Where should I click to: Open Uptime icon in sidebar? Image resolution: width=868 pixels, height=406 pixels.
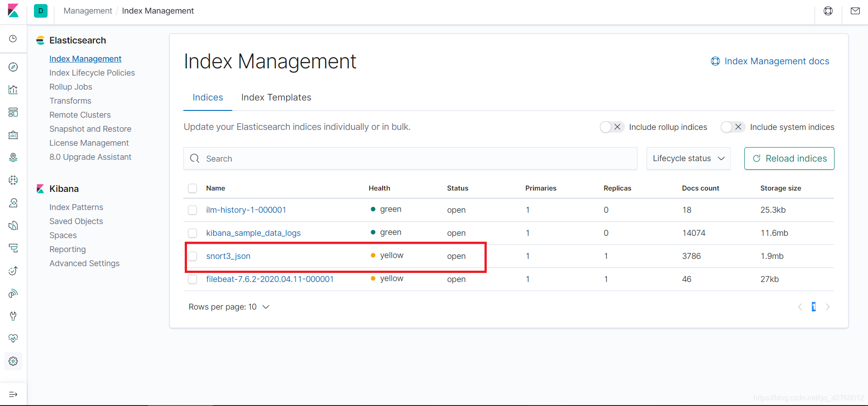coord(13,271)
